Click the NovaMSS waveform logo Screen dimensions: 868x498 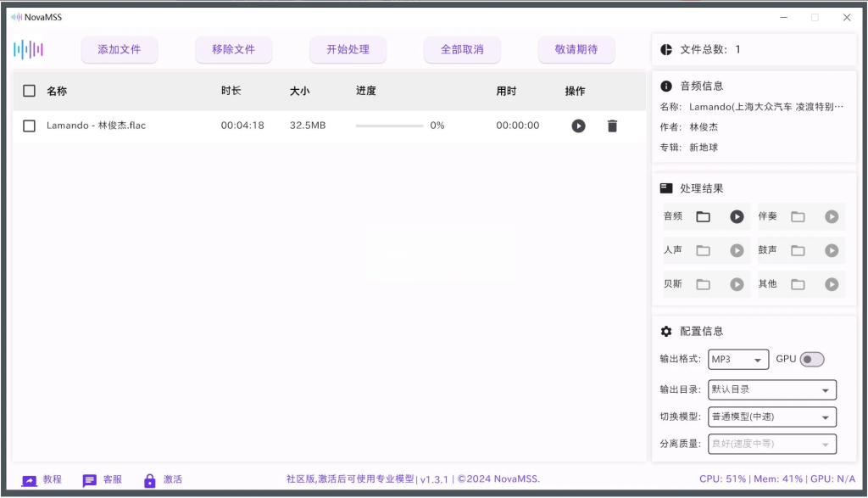28,49
